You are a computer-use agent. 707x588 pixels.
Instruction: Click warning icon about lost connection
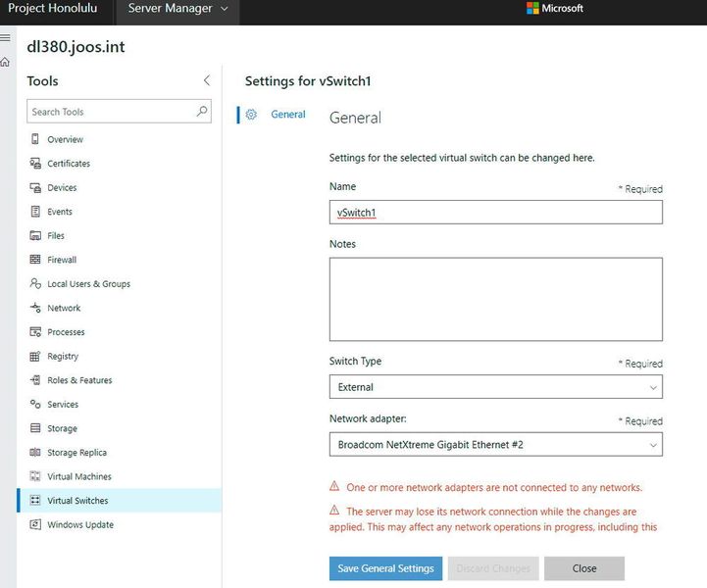[x=334, y=510]
